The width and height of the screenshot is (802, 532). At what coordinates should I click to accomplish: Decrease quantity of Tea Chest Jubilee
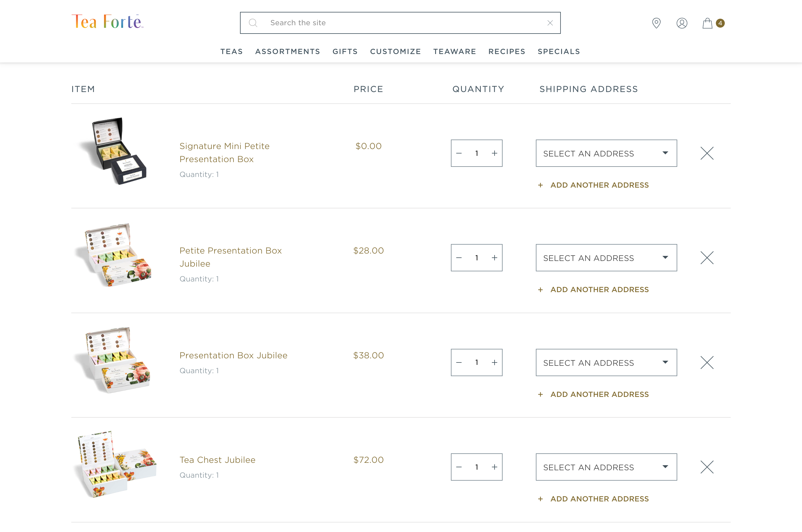click(x=459, y=467)
